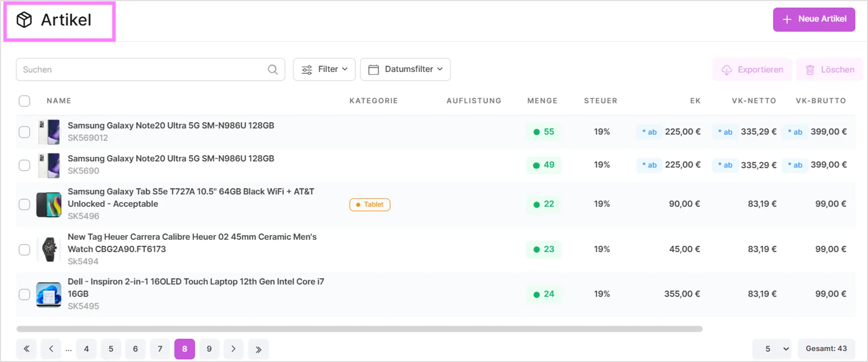Image resolution: width=868 pixels, height=362 pixels.
Task: Check the box for item SK569012
Action: pyautogui.click(x=25, y=132)
